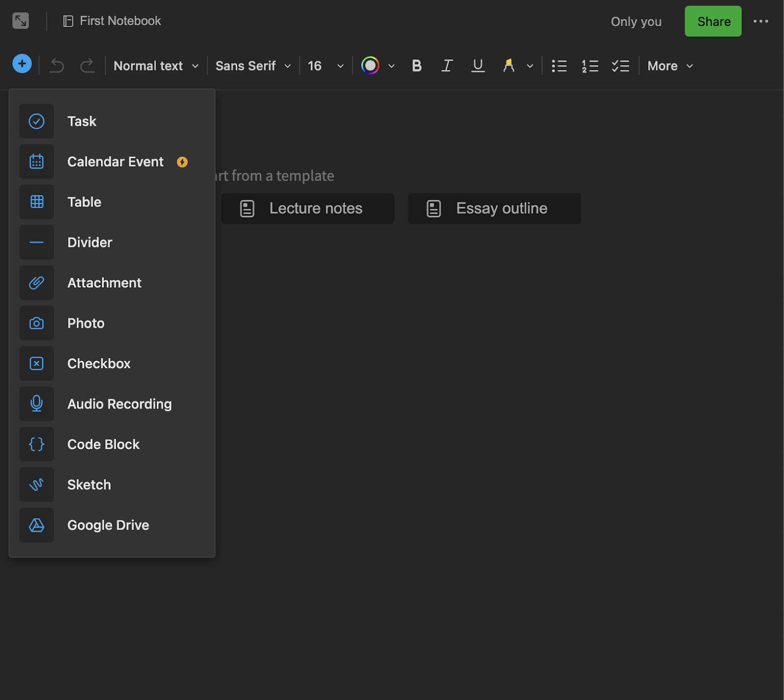Select Sketch from the insert menu
The image size is (784, 700).
pos(112,484)
